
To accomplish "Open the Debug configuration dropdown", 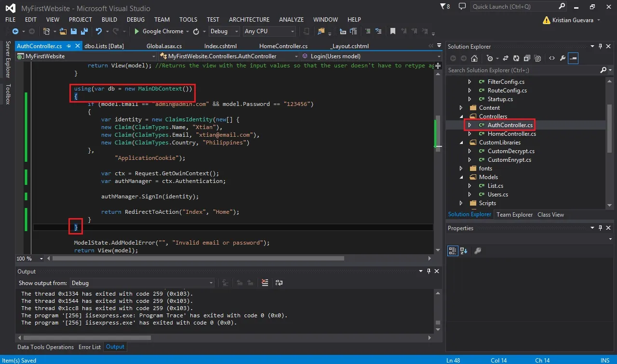I will point(224,31).
